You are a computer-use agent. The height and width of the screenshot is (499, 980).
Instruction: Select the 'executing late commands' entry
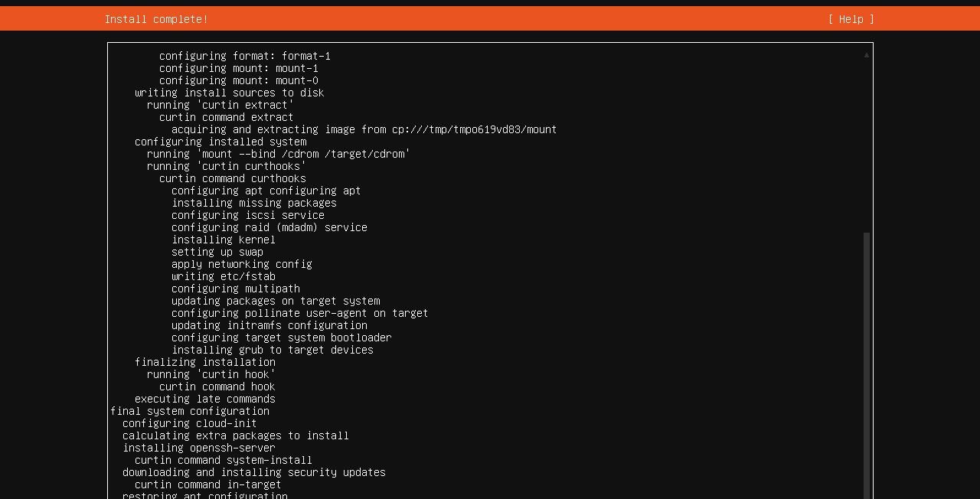click(x=204, y=399)
